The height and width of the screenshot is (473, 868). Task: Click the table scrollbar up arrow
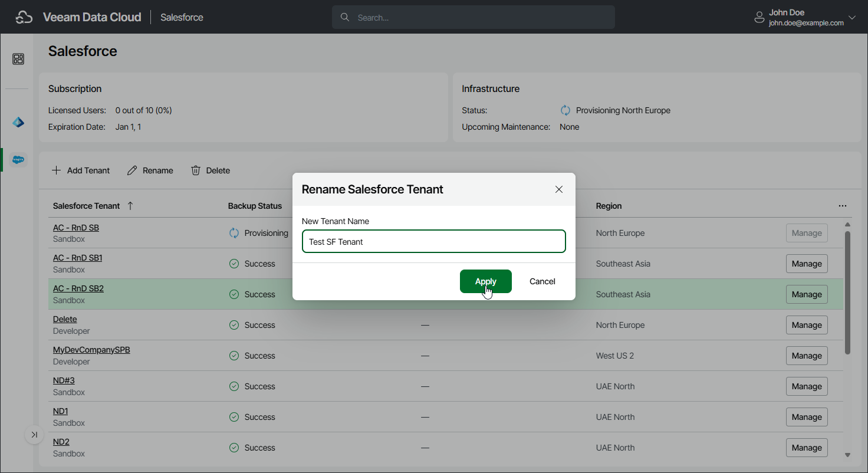(848, 225)
